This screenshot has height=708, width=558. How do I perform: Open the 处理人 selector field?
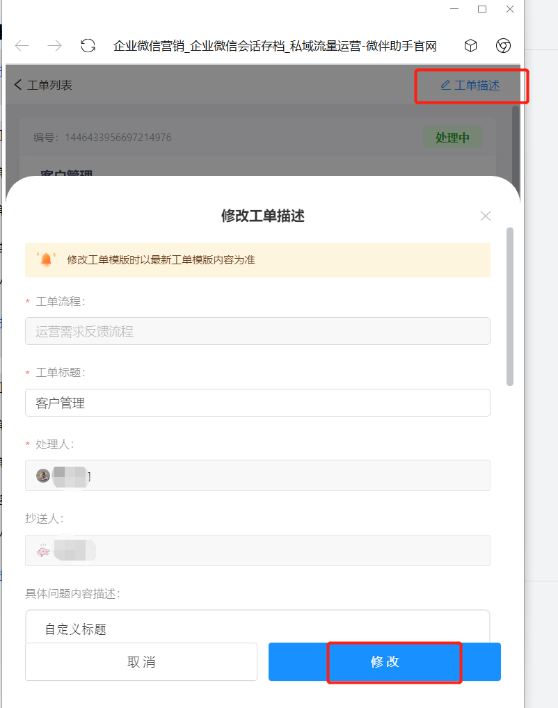tap(258, 475)
